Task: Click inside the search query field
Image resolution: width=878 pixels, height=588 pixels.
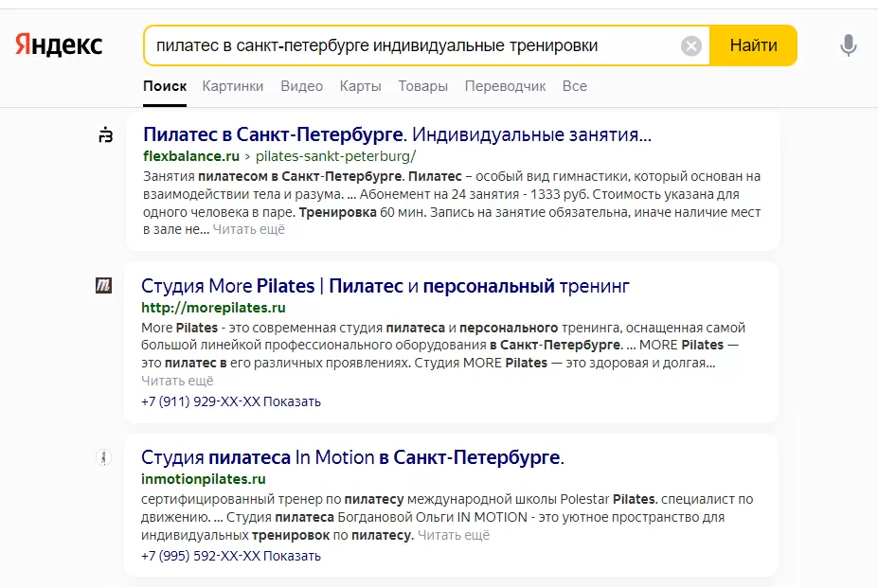Action: click(x=412, y=45)
